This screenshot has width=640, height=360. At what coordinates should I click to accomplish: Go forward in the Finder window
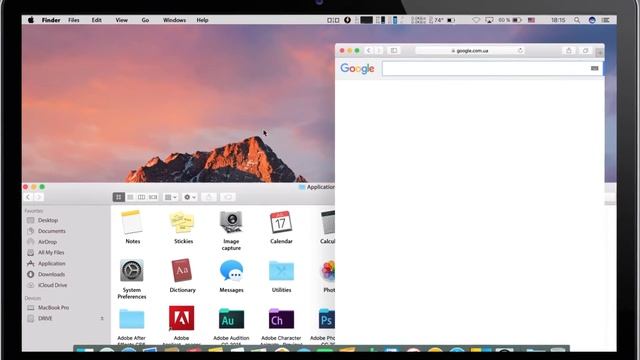[38, 197]
